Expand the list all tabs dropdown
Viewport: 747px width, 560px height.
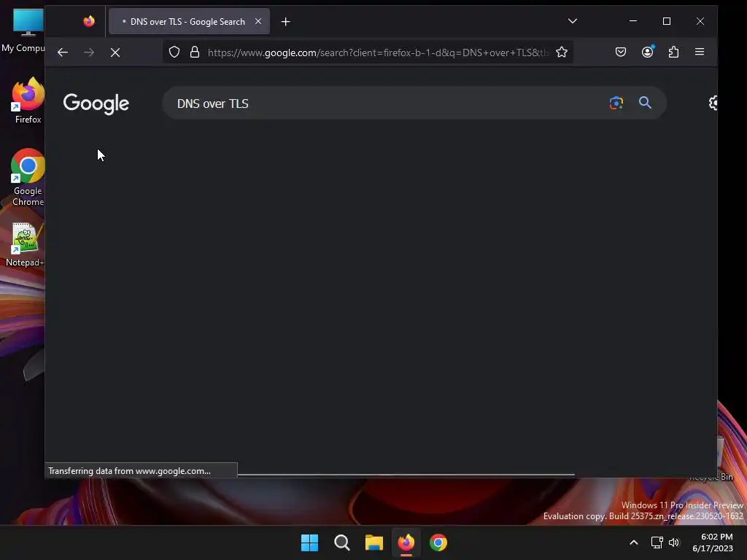pos(573,21)
